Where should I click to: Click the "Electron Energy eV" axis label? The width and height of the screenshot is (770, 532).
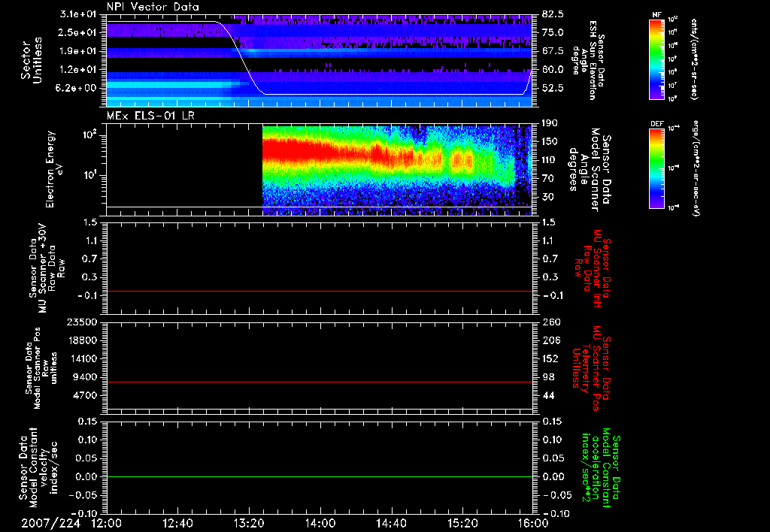click(53, 169)
